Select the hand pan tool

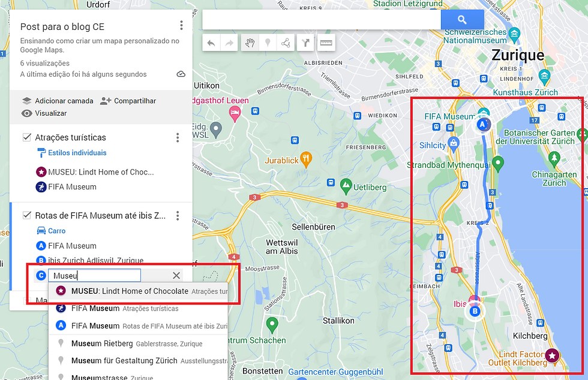click(250, 43)
